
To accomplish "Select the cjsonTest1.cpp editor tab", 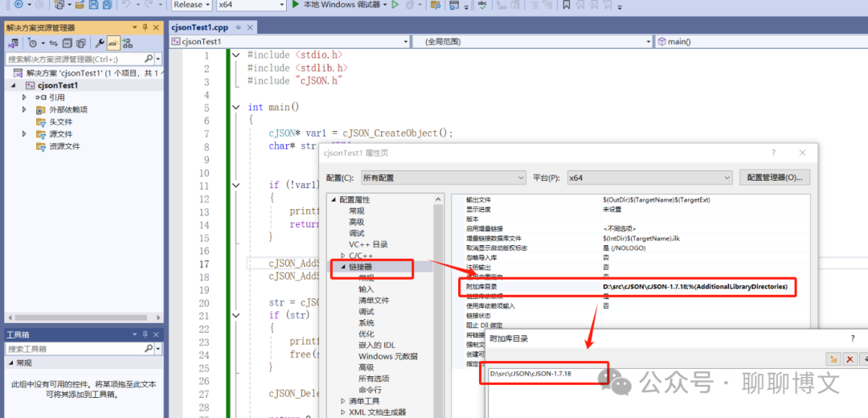I will 199,27.
